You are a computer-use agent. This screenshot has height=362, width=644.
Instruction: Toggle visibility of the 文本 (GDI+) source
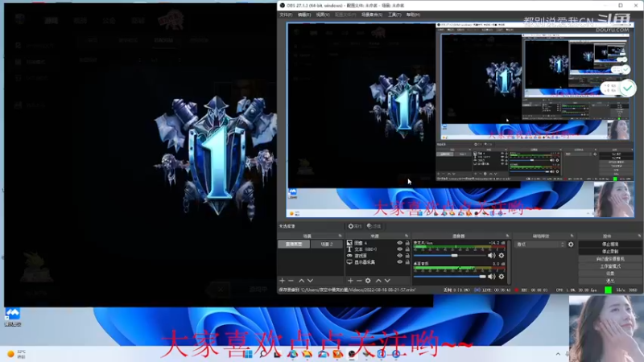pyautogui.click(x=399, y=249)
